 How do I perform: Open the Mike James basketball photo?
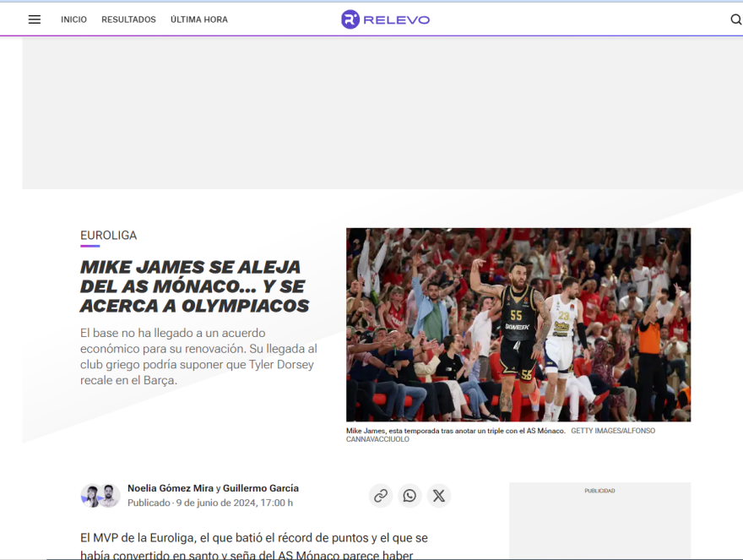[x=518, y=324]
